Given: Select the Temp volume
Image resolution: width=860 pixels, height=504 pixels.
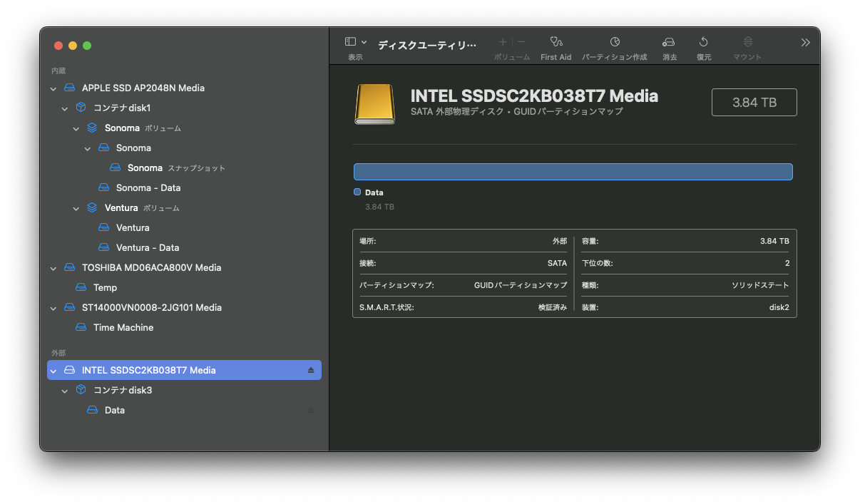Looking at the screenshot, I should click(184, 287).
